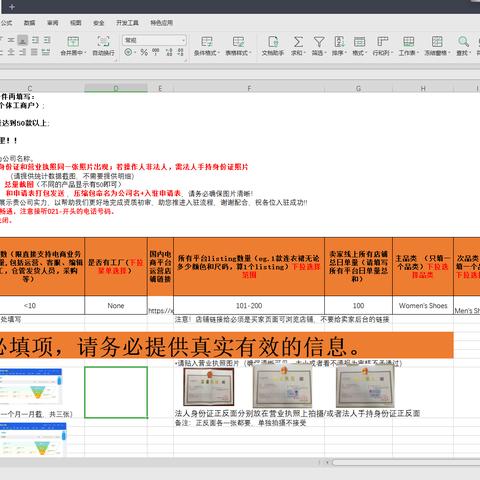Select cell containing '101-200'
Screen dimensions: 480x480
pos(249,305)
